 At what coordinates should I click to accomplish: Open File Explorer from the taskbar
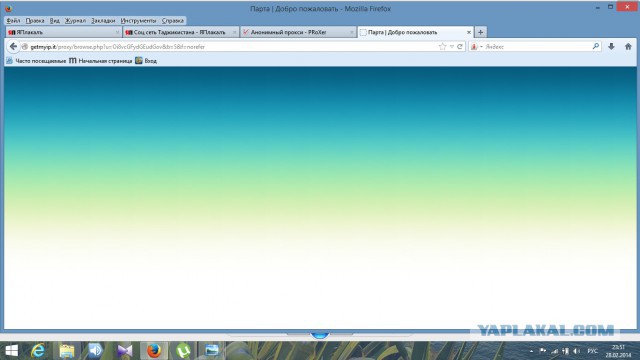[67, 350]
